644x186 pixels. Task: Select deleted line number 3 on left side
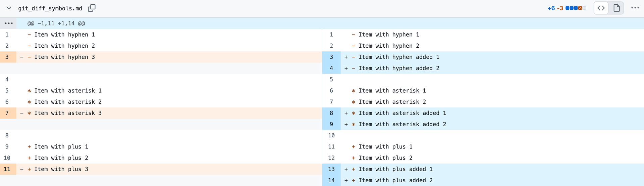(x=7, y=57)
